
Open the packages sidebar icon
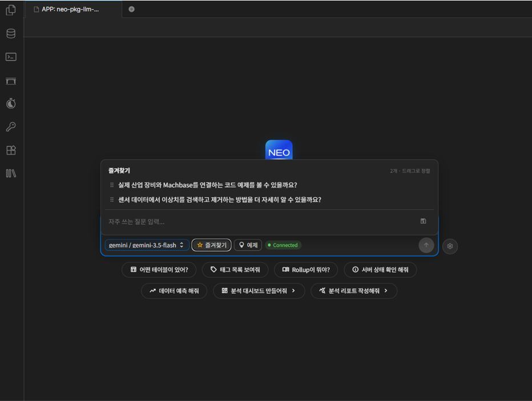click(x=11, y=150)
